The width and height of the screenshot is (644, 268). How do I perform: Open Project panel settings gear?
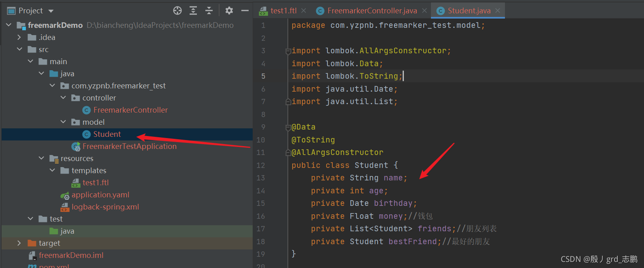tap(229, 10)
